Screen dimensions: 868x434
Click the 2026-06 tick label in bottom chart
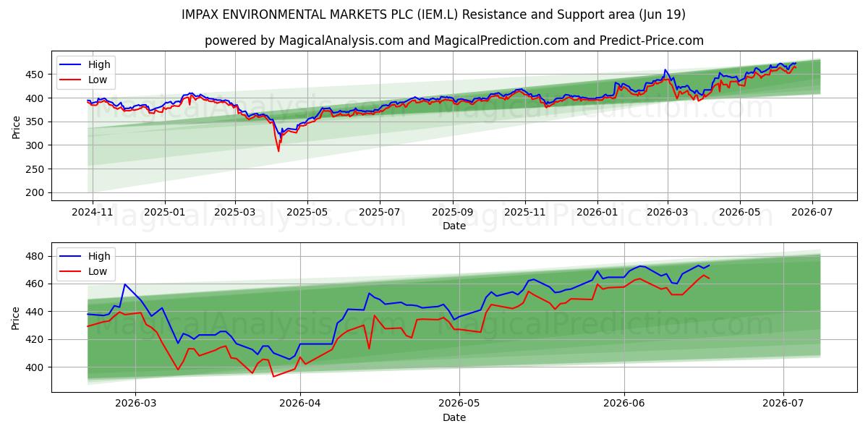(x=624, y=404)
